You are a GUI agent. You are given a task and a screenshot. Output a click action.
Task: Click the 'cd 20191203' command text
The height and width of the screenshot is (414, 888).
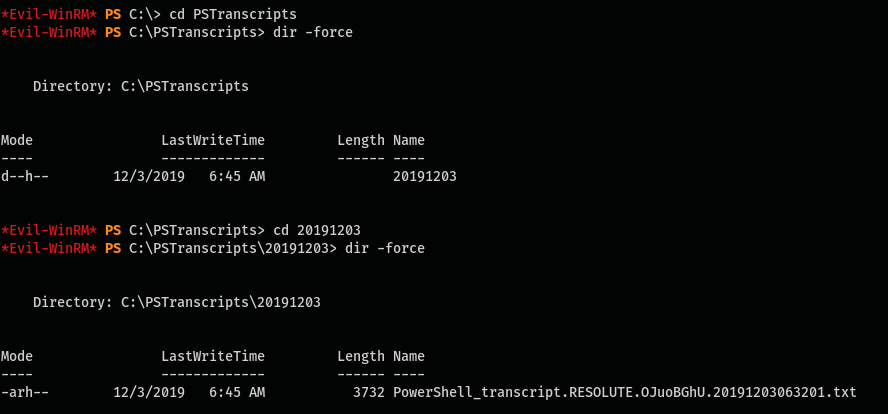point(317,231)
